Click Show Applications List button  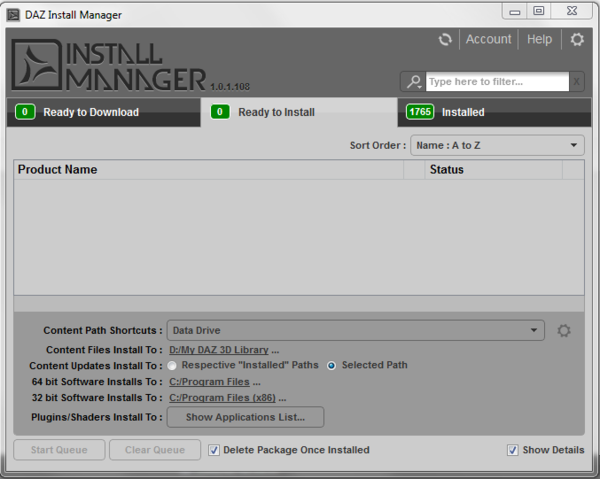(245, 417)
